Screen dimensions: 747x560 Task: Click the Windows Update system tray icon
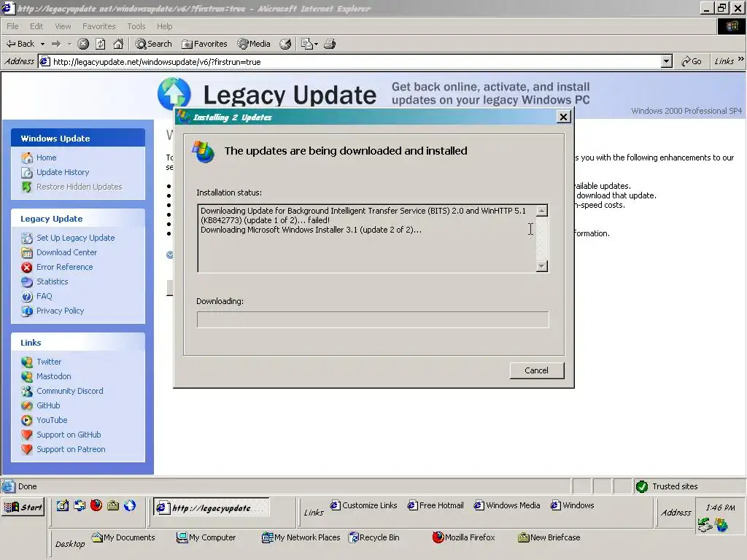[721, 525]
